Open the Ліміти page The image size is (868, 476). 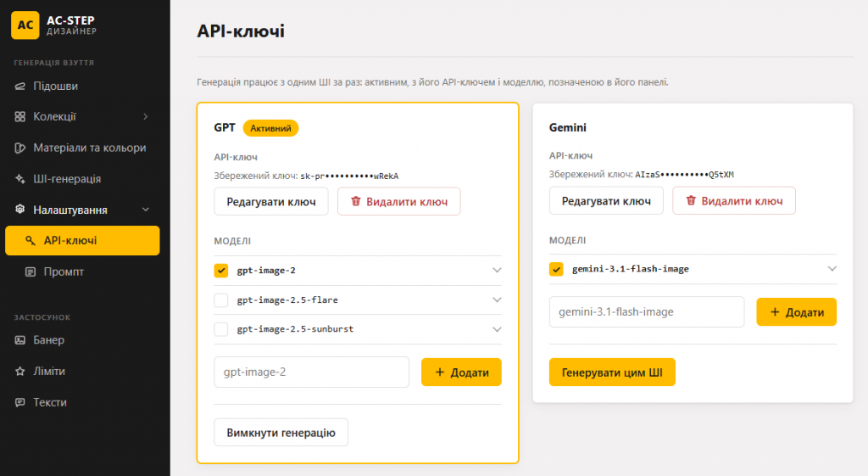82,372
